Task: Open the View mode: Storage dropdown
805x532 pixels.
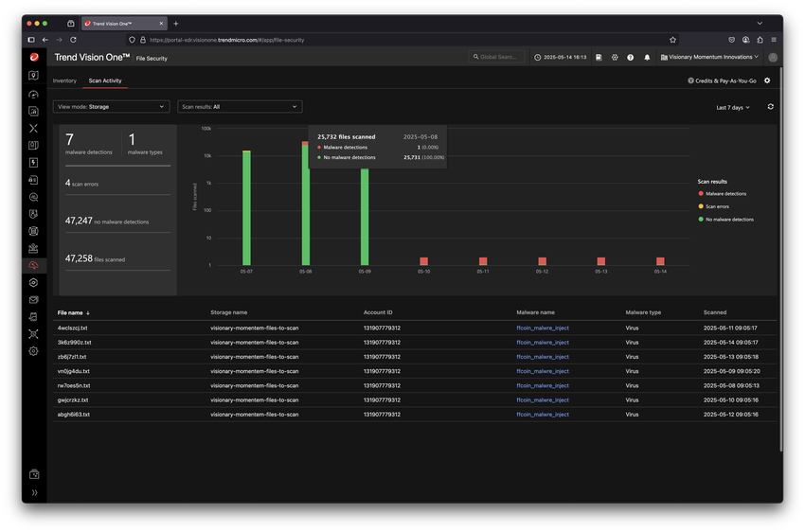Action: 111,107
